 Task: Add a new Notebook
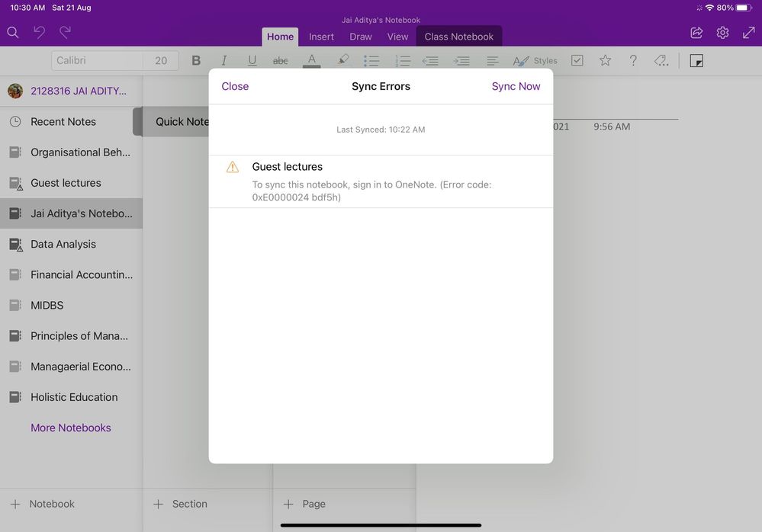point(42,504)
